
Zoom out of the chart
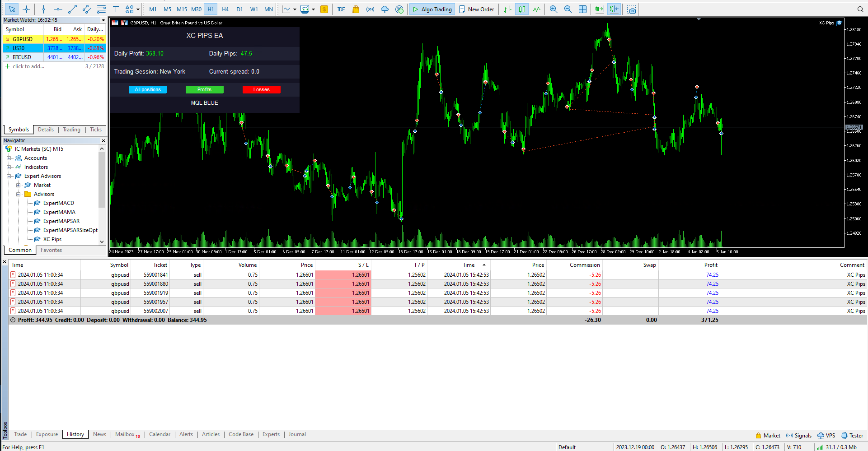(x=568, y=9)
